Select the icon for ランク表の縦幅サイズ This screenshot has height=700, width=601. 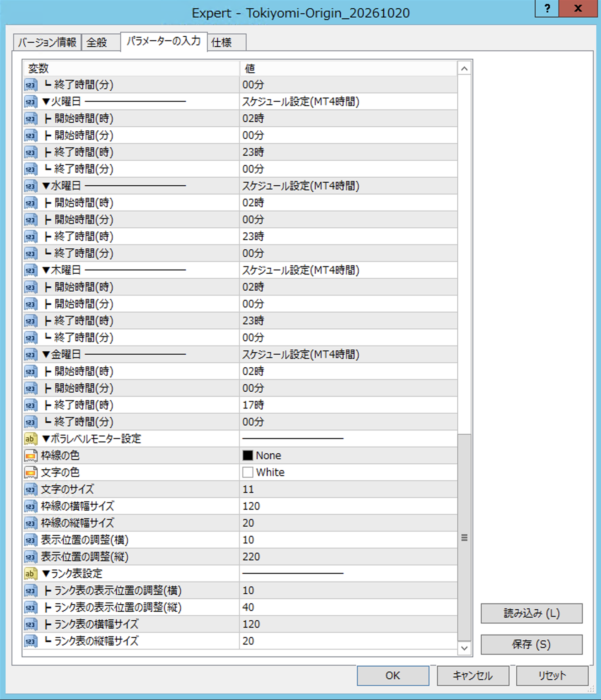pos(30,641)
